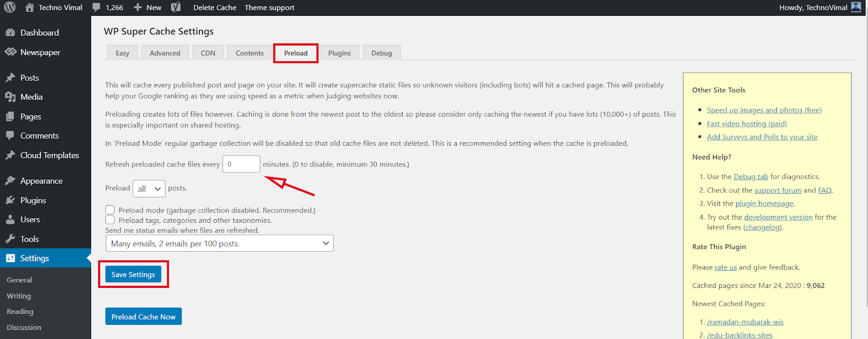This screenshot has height=339, width=868.
Task: Open cached page /edu-backlinks-sites link
Action: [x=739, y=335]
